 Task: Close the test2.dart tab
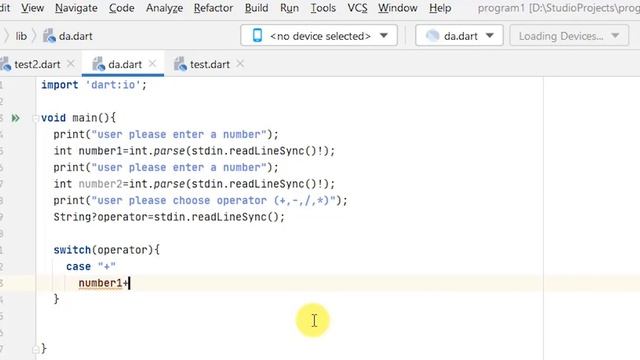coord(71,64)
